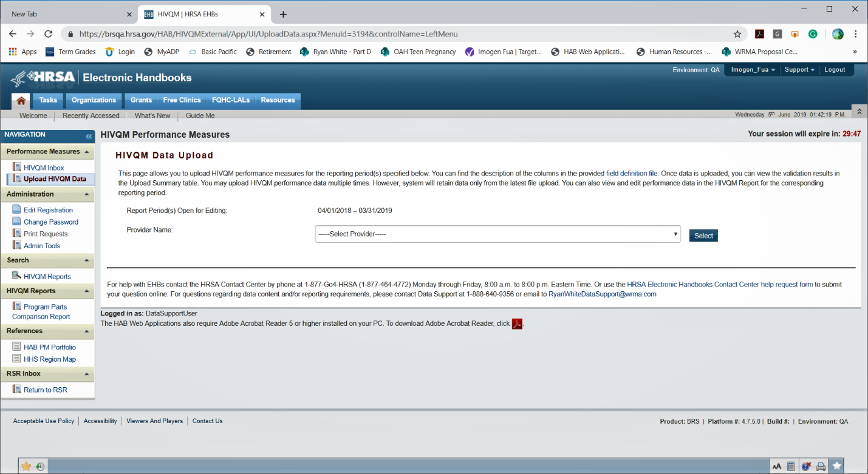Image resolution: width=868 pixels, height=474 pixels.
Task: Click the Logout button
Action: pos(835,70)
